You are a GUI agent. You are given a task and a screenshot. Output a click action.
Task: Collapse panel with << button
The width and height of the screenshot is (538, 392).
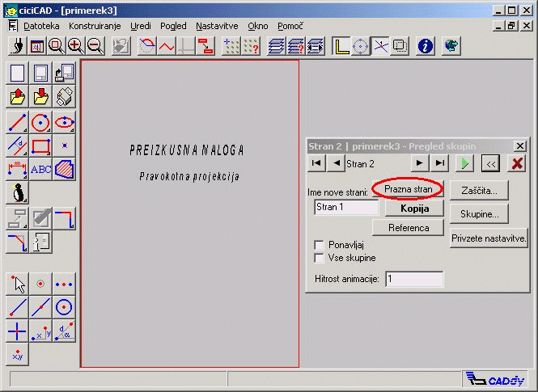click(490, 163)
